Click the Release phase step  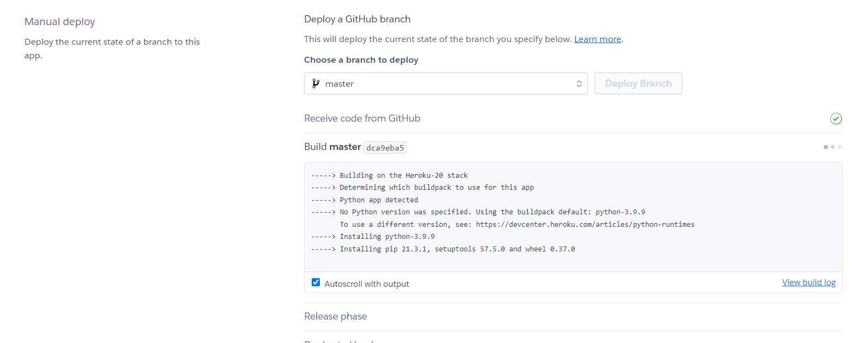(335, 316)
